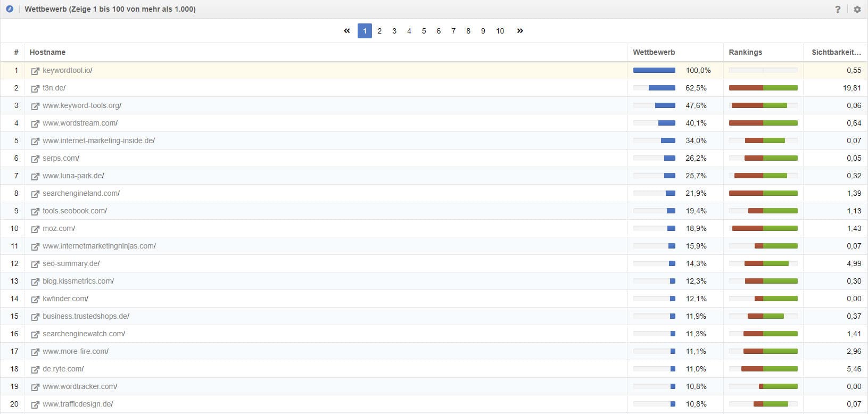
Task: Click the rankings bar for seo-summary.de
Action: pos(763,263)
